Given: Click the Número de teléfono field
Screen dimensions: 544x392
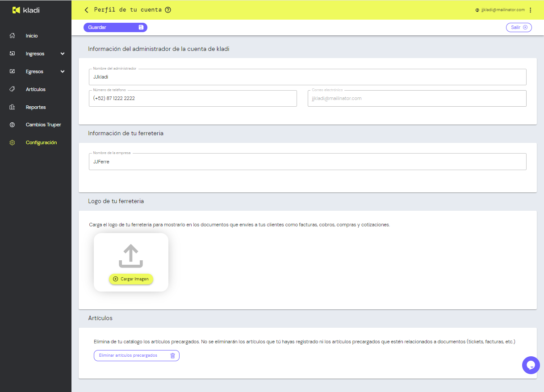Looking at the screenshot, I should 192,98.
